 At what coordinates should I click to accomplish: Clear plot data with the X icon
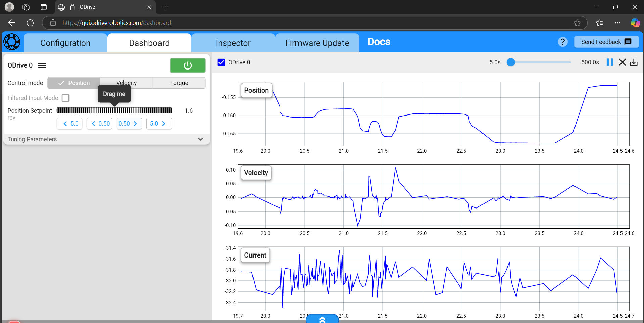[622, 62]
